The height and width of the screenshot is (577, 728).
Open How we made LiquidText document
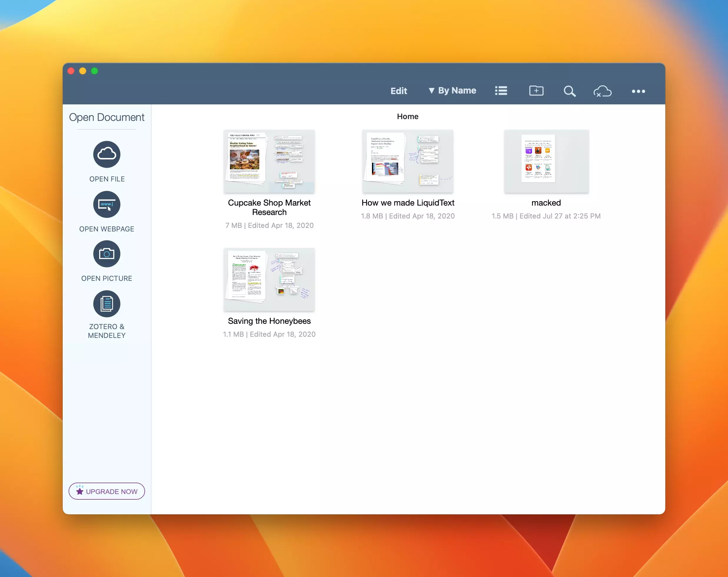coord(408,161)
